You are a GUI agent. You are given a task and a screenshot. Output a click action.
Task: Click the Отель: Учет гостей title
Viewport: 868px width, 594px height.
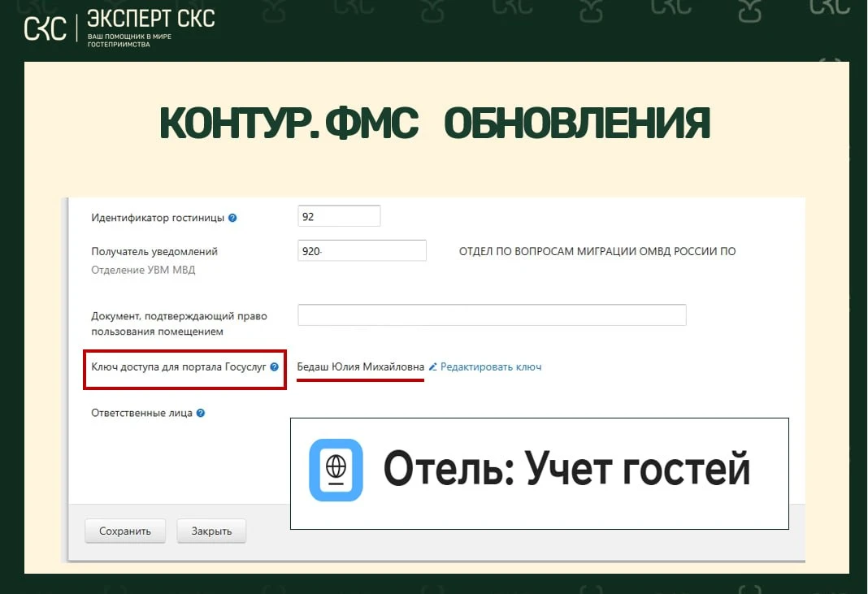pos(566,470)
